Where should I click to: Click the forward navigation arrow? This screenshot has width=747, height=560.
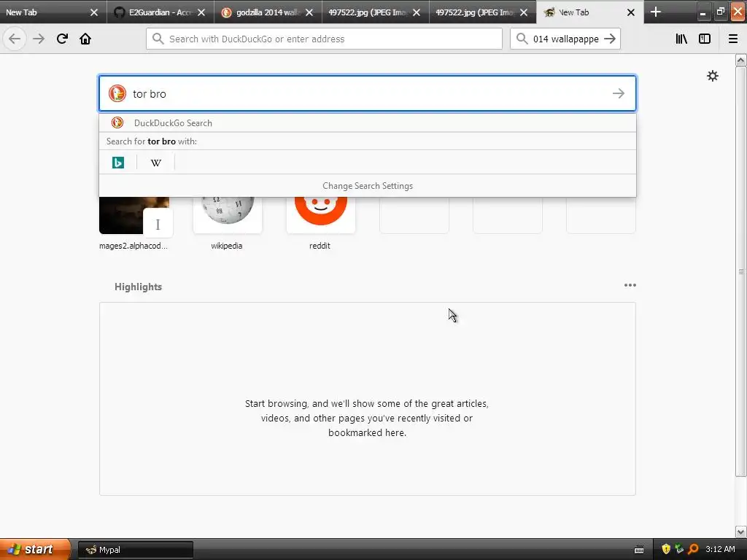[39, 39]
